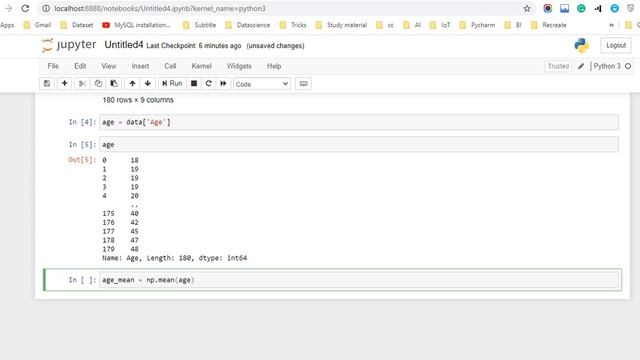Viewport: 640px width, 360px height.
Task: Open the View menu
Action: click(109, 66)
